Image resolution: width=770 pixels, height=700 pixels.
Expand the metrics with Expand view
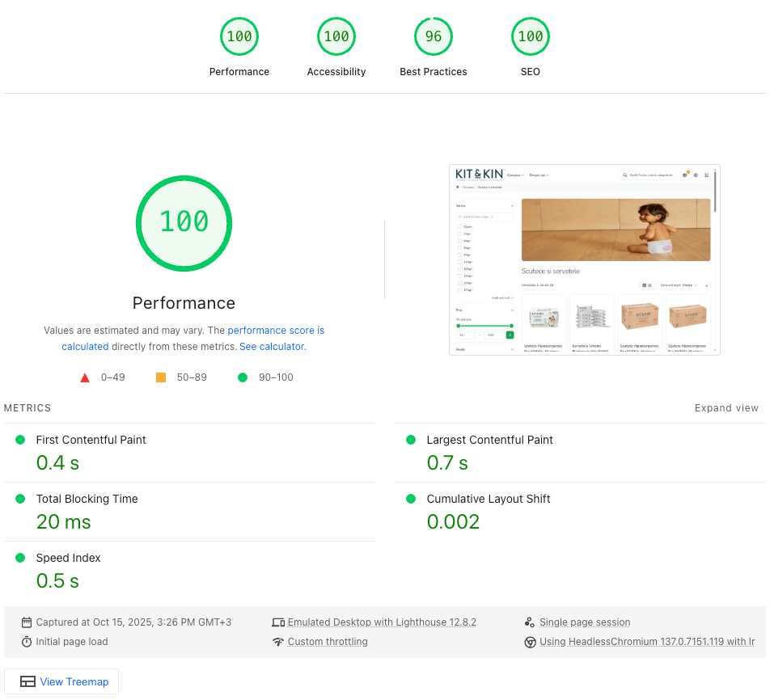coord(726,408)
